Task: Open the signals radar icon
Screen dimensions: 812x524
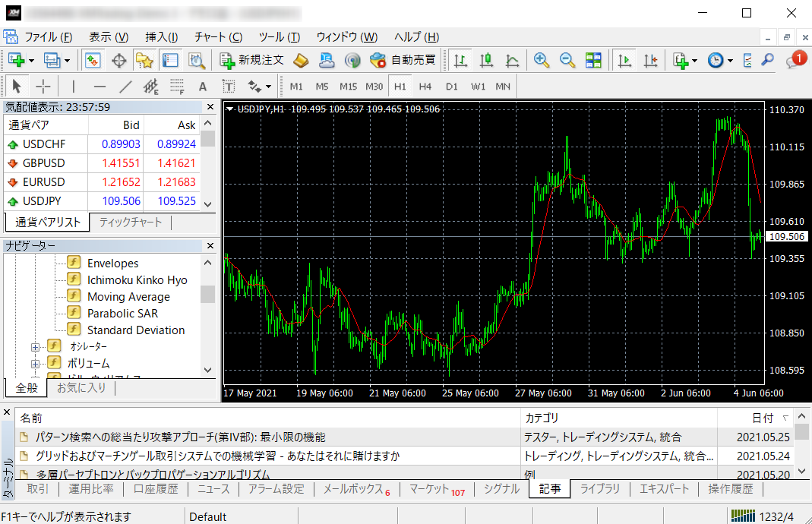Action: tap(352, 60)
